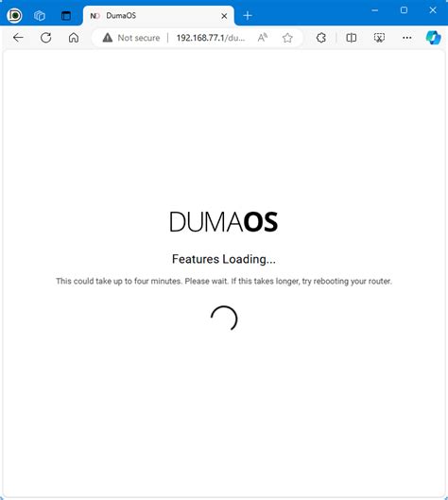Focus the 192.168.77.1 address field
The image size is (448, 500).
pyautogui.click(x=211, y=38)
